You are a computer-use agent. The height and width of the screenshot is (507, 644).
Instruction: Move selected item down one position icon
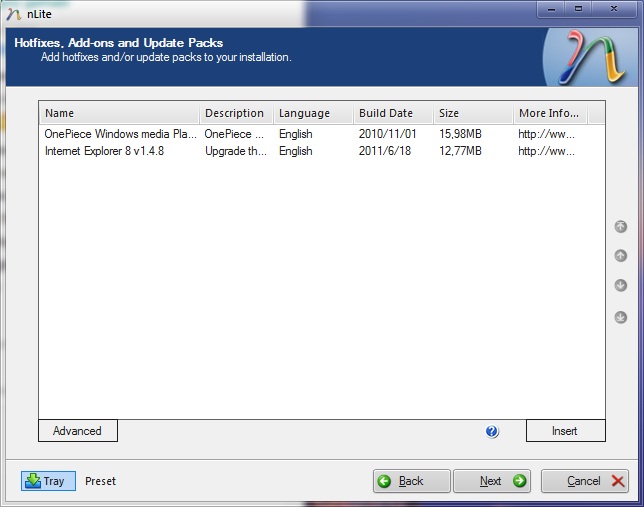(x=620, y=285)
